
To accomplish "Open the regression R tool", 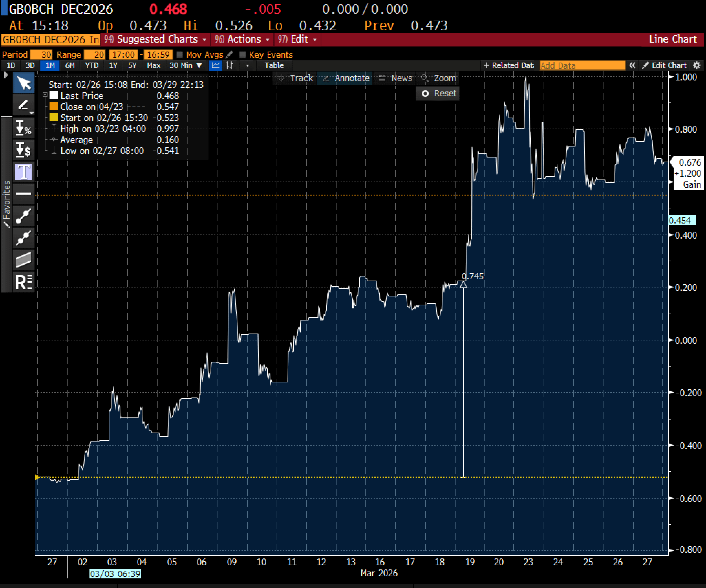I will (24, 282).
